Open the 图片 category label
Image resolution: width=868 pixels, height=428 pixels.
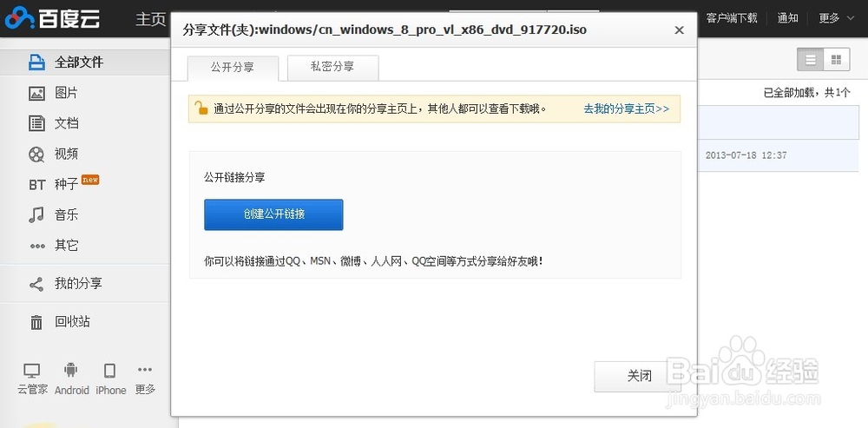click(x=67, y=93)
